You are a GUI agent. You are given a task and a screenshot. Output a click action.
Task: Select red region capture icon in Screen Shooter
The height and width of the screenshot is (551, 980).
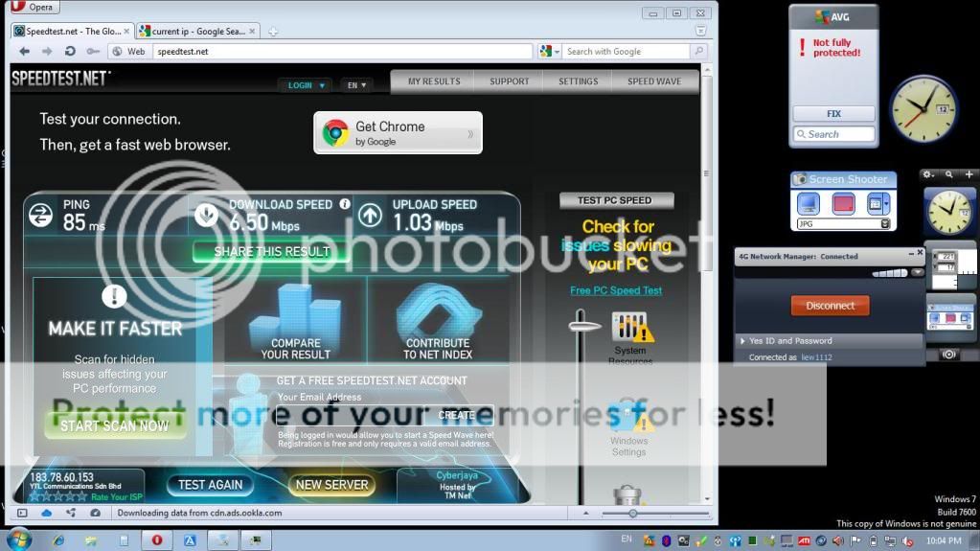(x=843, y=203)
